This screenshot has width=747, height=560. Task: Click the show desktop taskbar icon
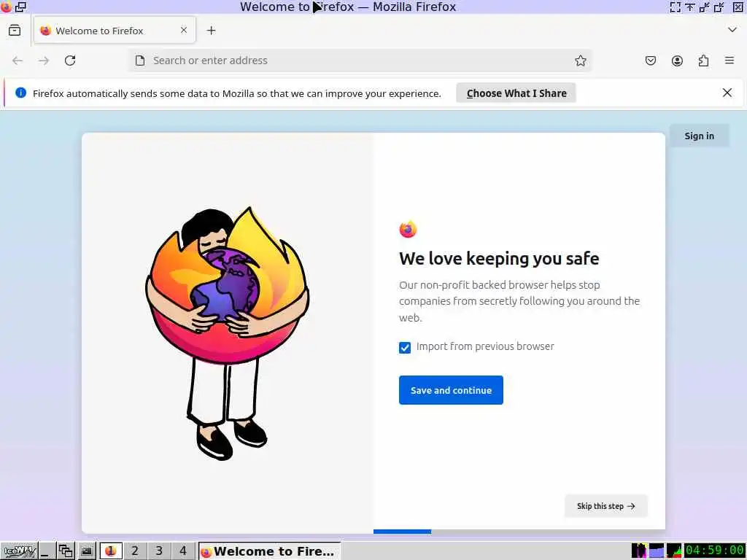click(46, 551)
